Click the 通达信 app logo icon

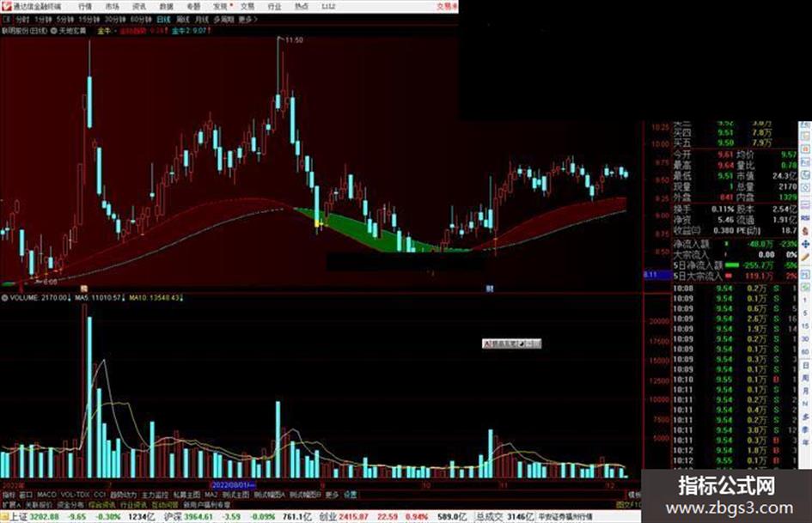pos(6,6)
